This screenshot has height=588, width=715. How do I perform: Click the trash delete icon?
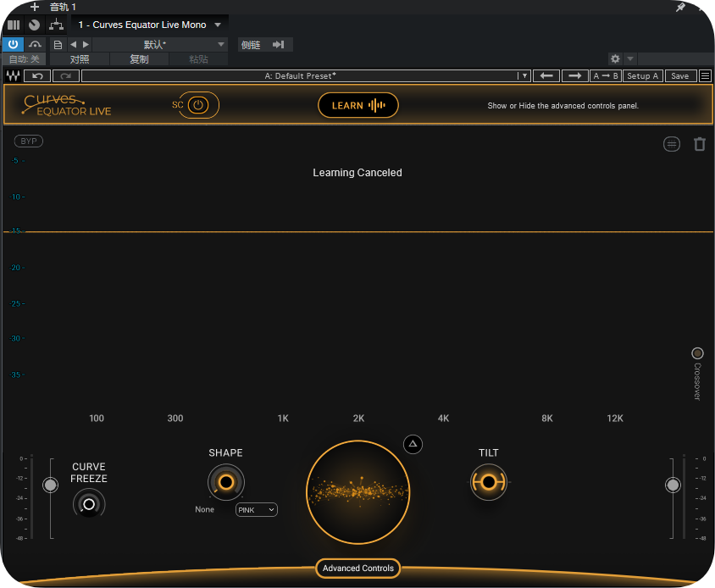coord(700,144)
